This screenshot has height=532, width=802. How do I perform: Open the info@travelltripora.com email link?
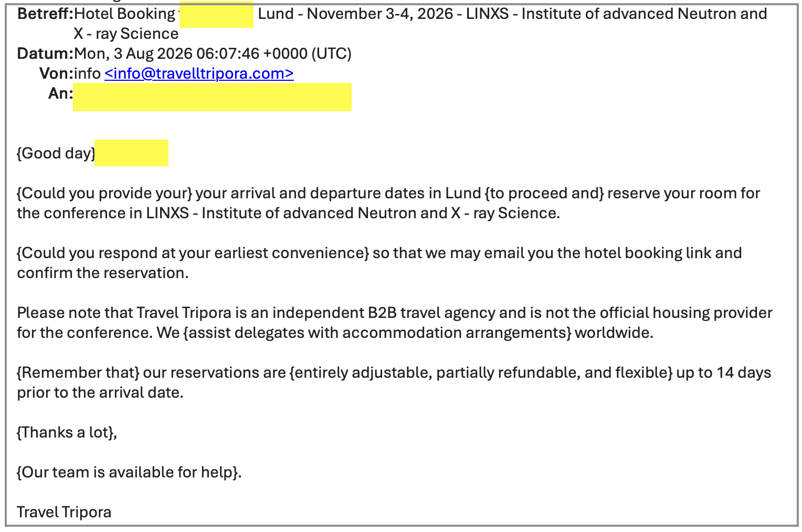pyautogui.click(x=199, y=73)
